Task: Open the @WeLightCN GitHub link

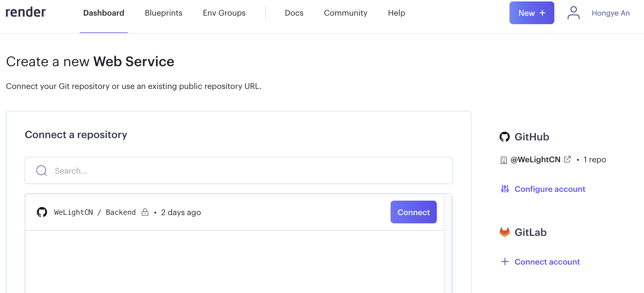Action: [535, 160]
